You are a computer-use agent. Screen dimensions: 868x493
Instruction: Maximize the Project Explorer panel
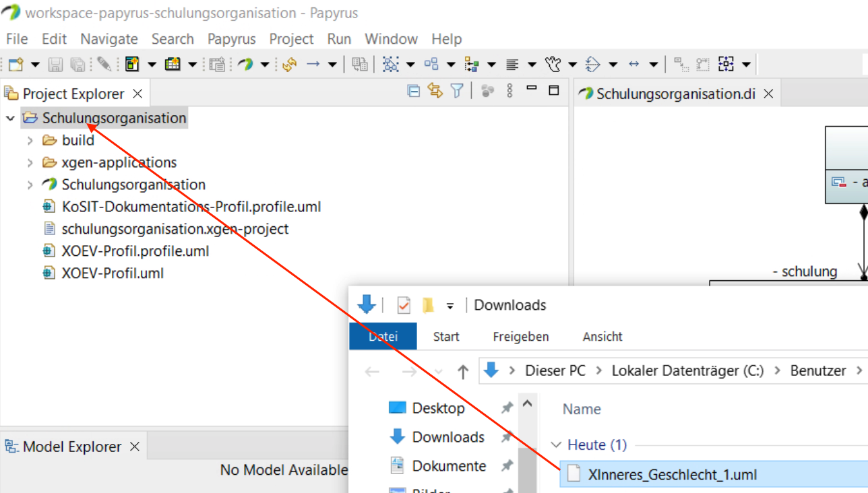click(554, 90)
